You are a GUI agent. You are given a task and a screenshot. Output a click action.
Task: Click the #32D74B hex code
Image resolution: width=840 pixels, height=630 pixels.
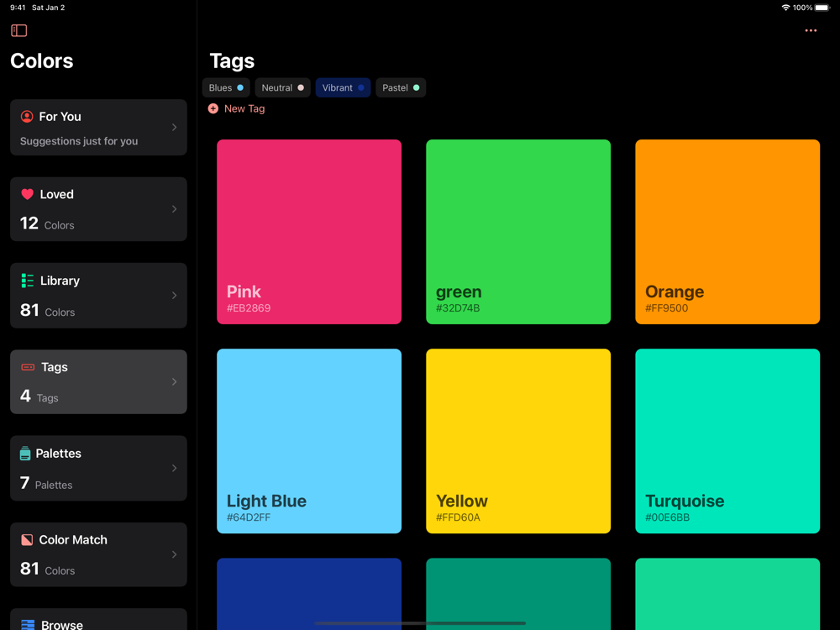(458, 308)
